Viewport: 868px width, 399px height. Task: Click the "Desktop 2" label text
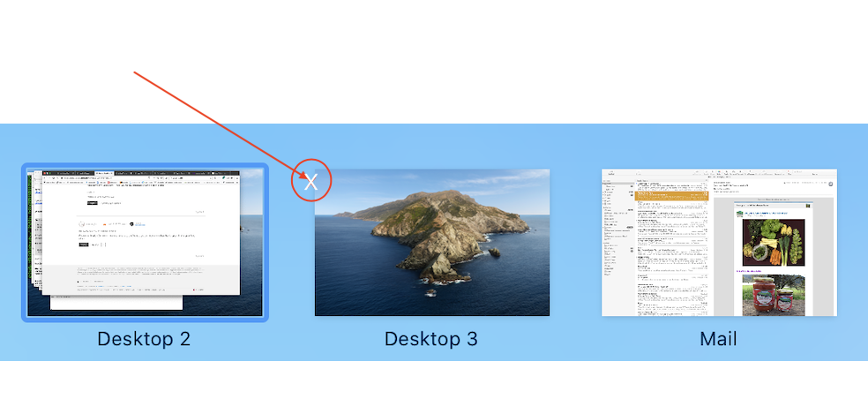point(144,339)
